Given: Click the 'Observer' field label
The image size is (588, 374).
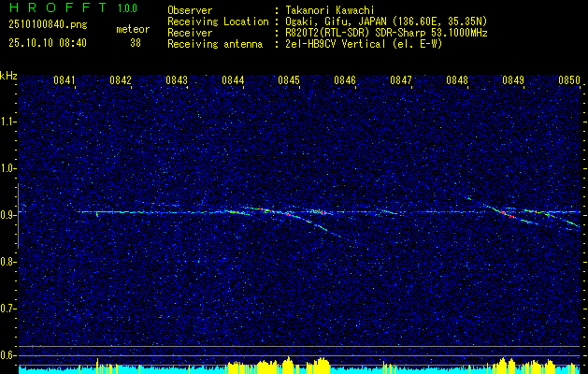Looking at the screenshot, I should pyautogui.click(x=190, y=10).
